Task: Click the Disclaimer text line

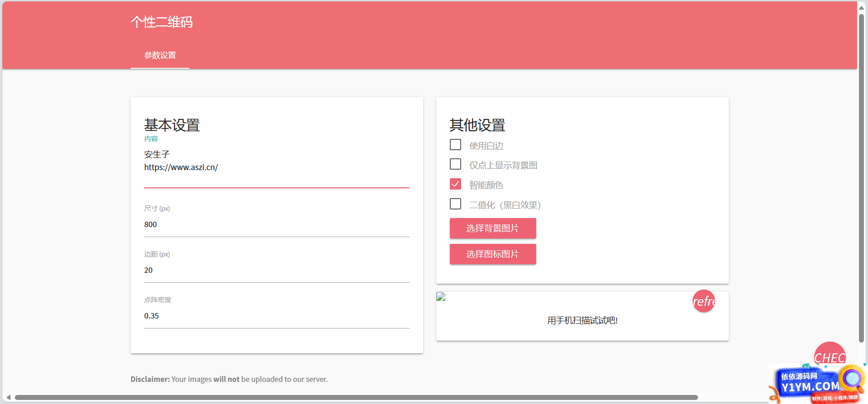Action: tap(229, 379)
